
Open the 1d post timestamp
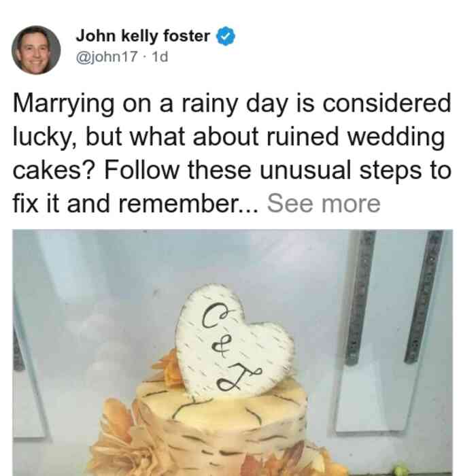pyautogui.click(x=160, y=57)
